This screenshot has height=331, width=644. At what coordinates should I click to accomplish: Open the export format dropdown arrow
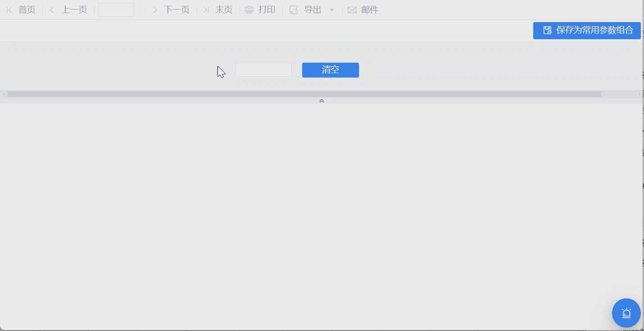click(x=332, y=10)
